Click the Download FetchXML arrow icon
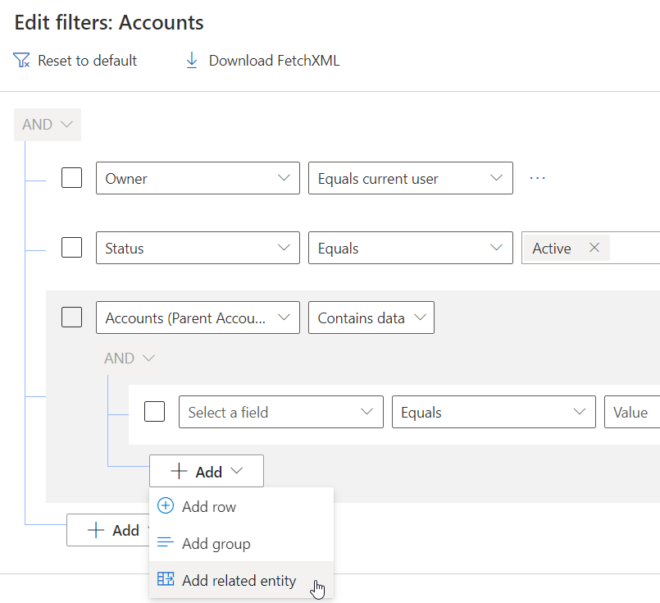The width and height of the screenshot is (660, 603). 192,61
